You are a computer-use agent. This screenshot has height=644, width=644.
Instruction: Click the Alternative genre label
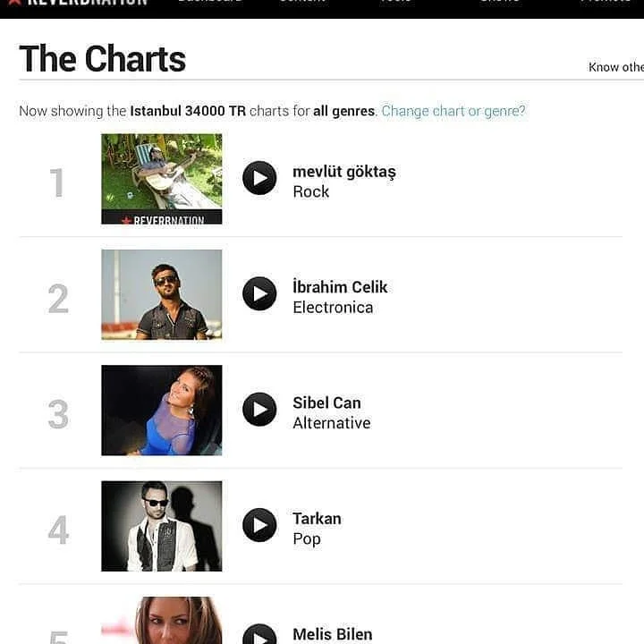point(331,423)
